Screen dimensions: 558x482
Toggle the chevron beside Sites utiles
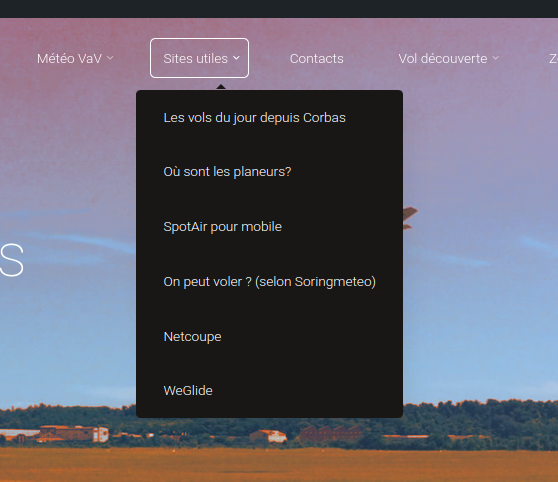[236, 58]
